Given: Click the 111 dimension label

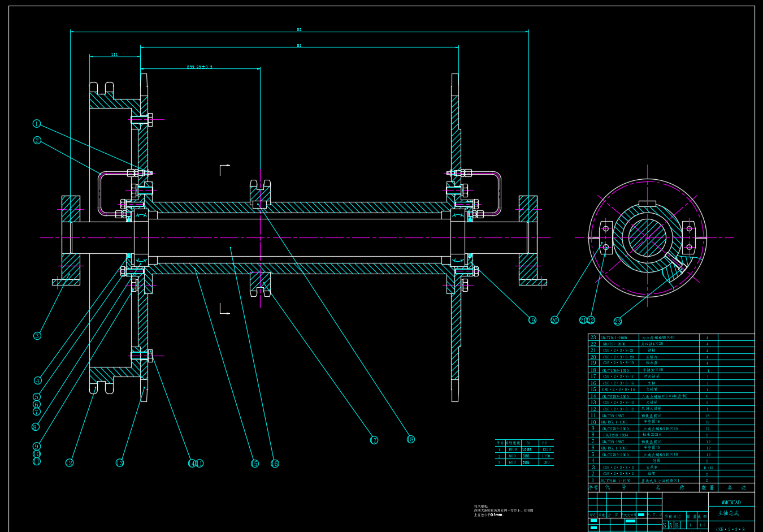Looking at the screenshot, I should (115, 55).
